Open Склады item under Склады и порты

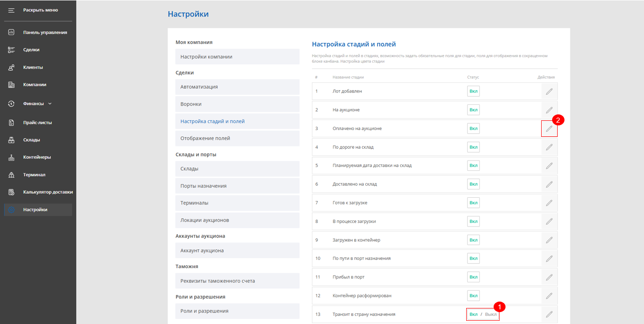[237, 169]
